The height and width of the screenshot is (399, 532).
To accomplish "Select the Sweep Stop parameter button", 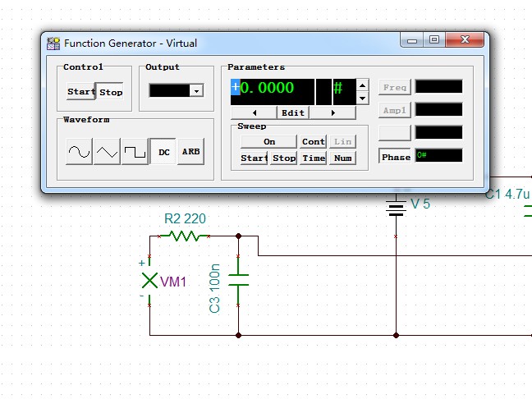I will coord(283,158).
